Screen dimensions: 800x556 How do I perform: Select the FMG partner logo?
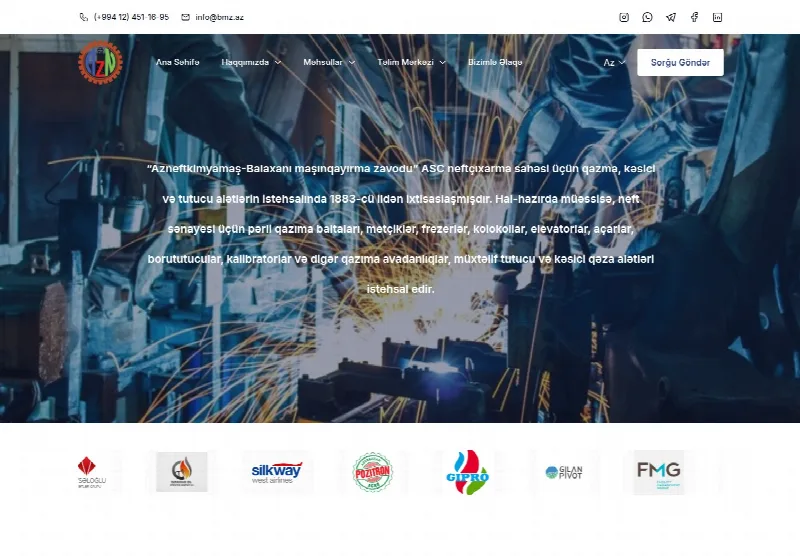(659, 472)
